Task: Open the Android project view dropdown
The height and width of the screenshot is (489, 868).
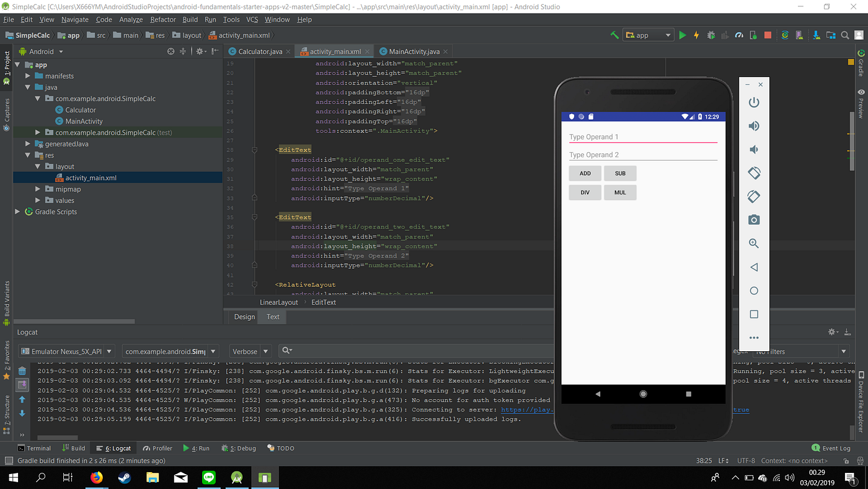Action: click(x=42, y=52)
